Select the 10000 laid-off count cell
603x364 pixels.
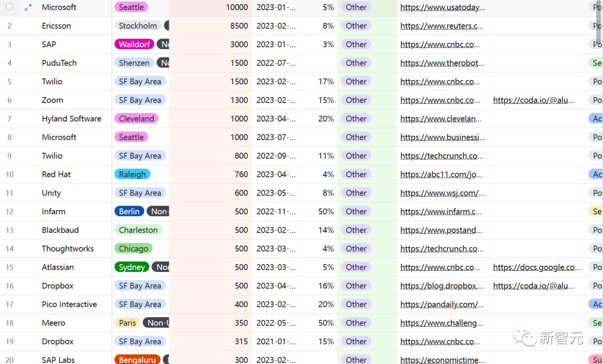210,7
